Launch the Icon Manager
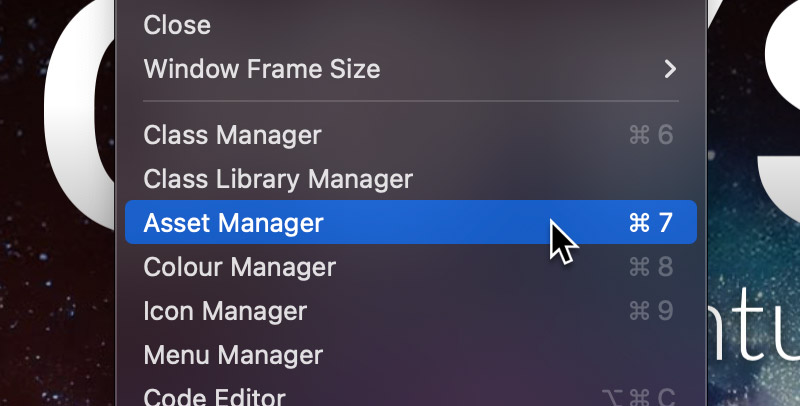Screen dimensions: 800x406 225,312
